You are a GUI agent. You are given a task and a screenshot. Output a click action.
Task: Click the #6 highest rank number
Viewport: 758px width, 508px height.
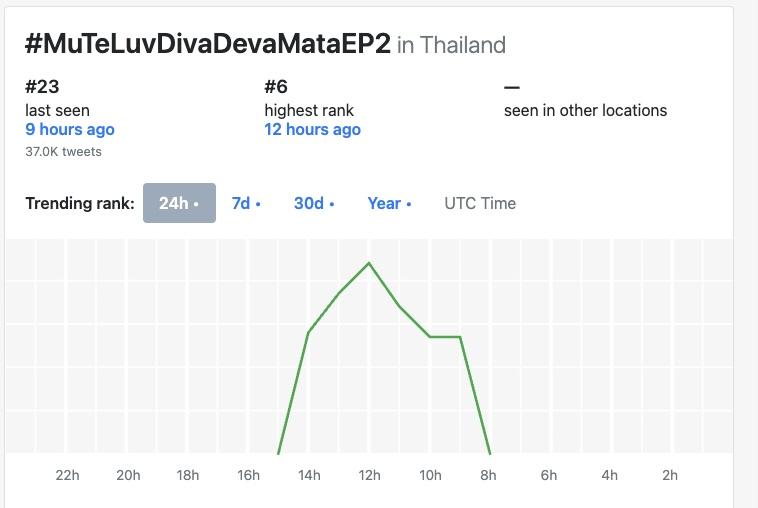[276, 87]
